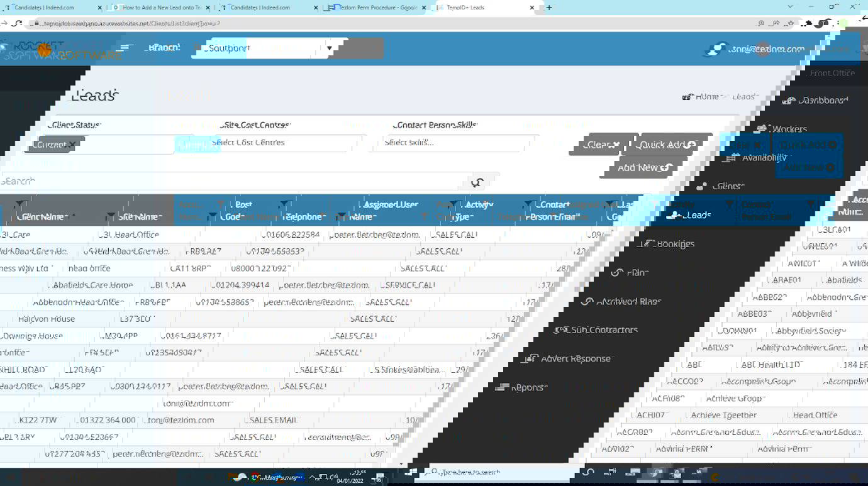
Task: Click into the Search input field
Action: point(233,181)
